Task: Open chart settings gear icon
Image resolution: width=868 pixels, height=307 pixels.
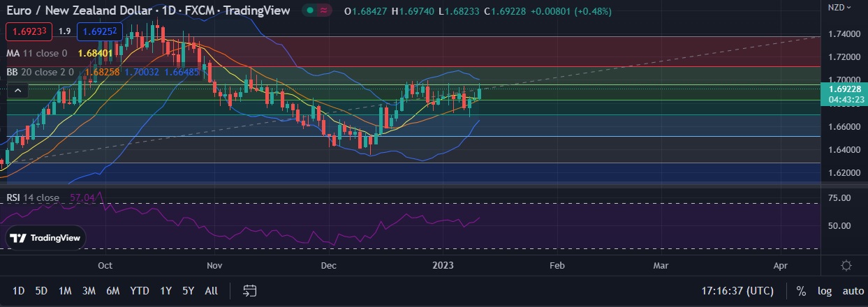Action: tap(846, 266)
